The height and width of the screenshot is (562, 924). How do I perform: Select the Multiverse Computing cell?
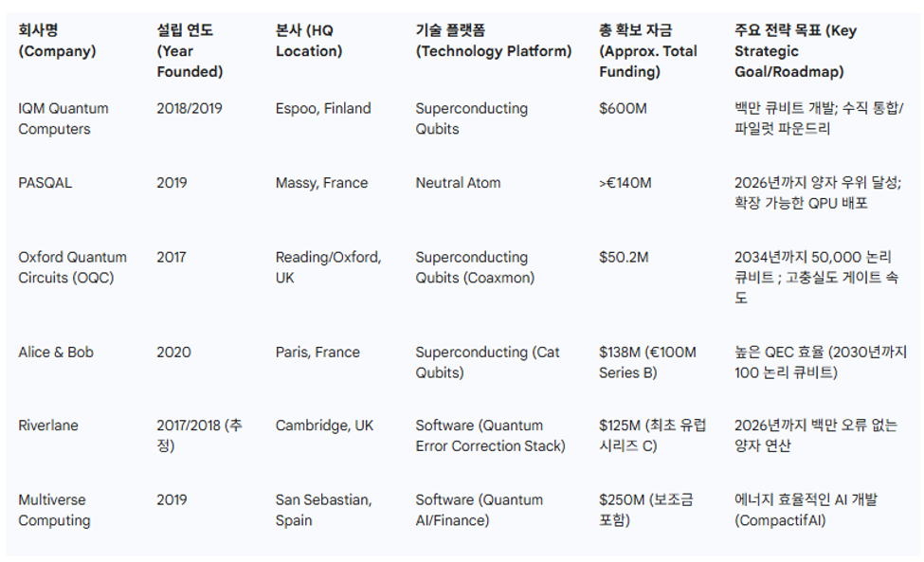click(54, 510)
